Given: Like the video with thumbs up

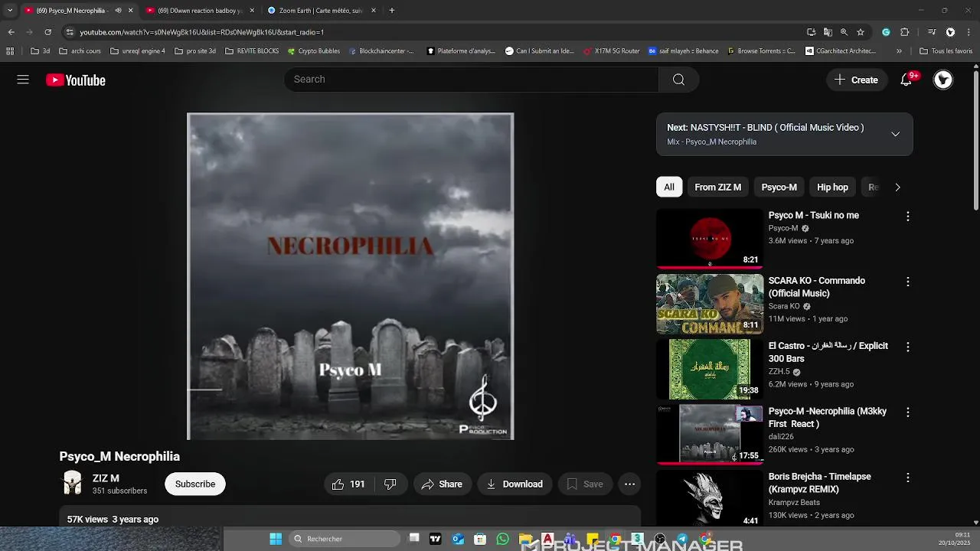Looking at the screenshot, I should pos(348,484).
